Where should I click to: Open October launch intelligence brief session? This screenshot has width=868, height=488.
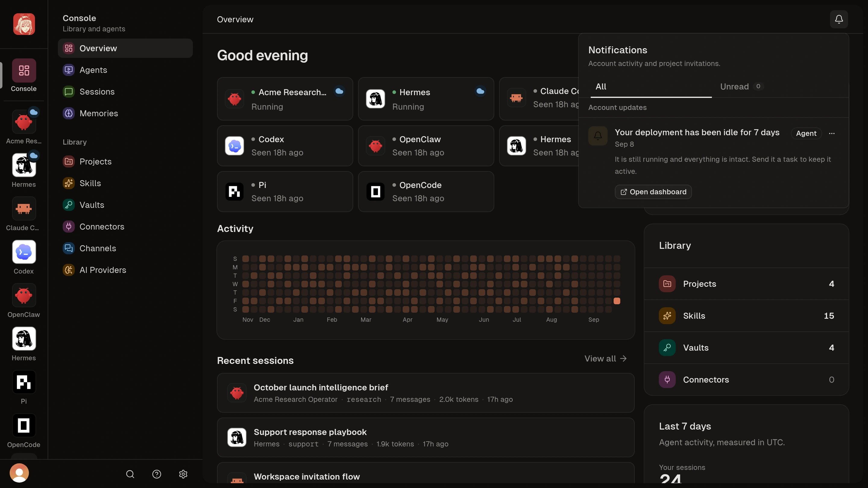click(426, 393)
